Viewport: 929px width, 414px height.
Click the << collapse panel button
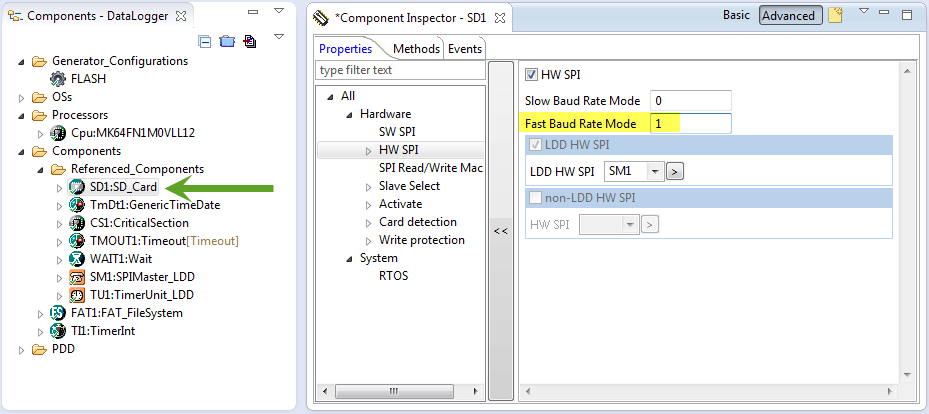502,231
